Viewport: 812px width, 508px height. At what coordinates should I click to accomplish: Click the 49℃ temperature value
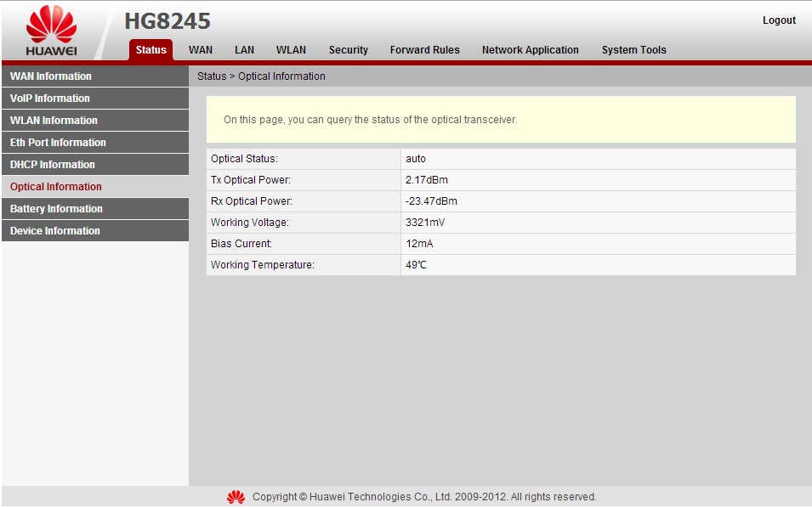417,265
